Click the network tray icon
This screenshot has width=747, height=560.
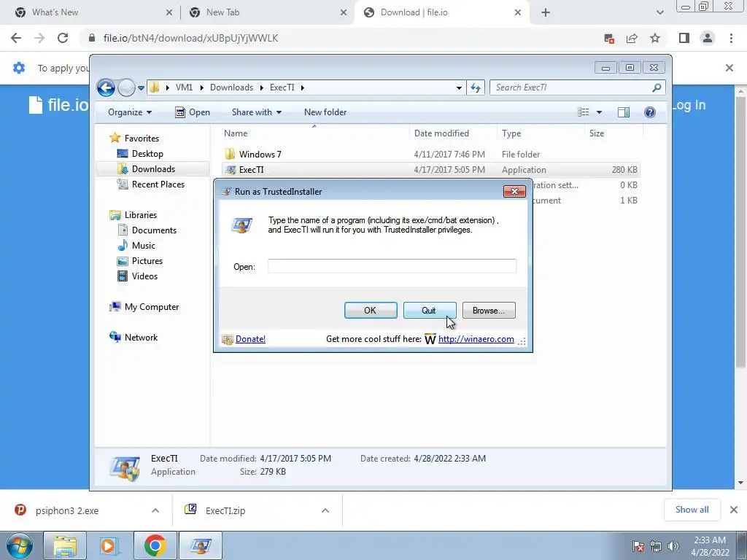[656, 546]
